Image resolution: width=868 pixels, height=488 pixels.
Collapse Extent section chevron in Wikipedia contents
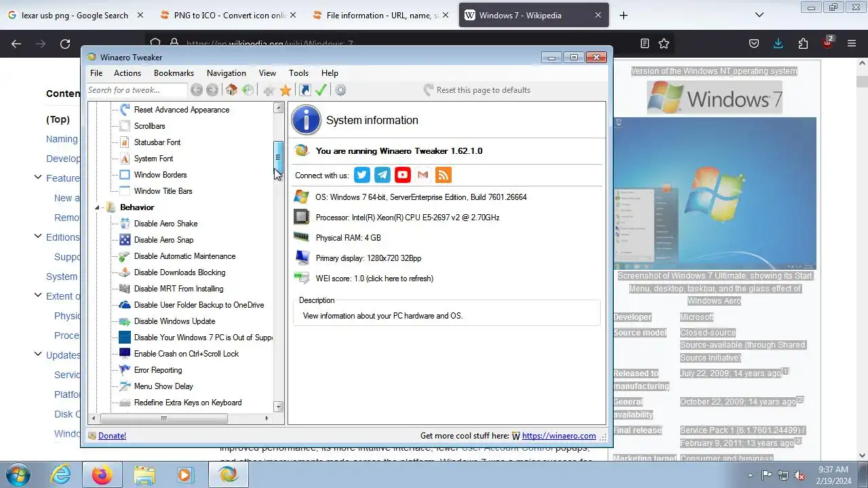pos(38,296)
